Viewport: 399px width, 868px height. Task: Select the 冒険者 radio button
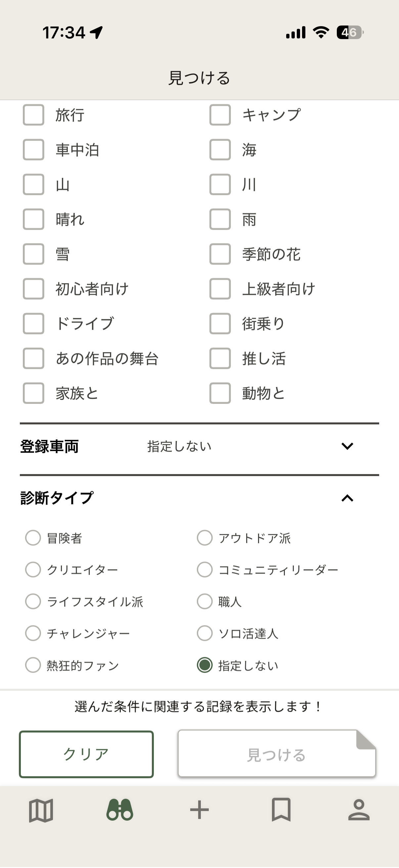33,538
